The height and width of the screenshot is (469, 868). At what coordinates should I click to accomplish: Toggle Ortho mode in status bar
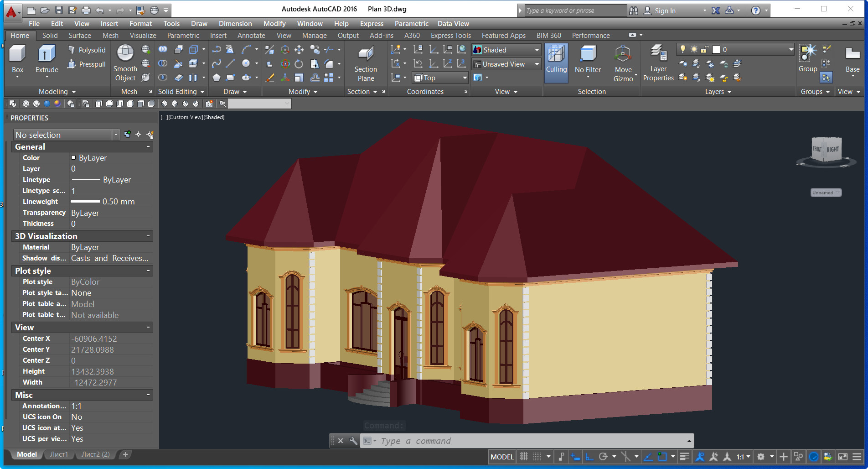click(x=589, y=457)
